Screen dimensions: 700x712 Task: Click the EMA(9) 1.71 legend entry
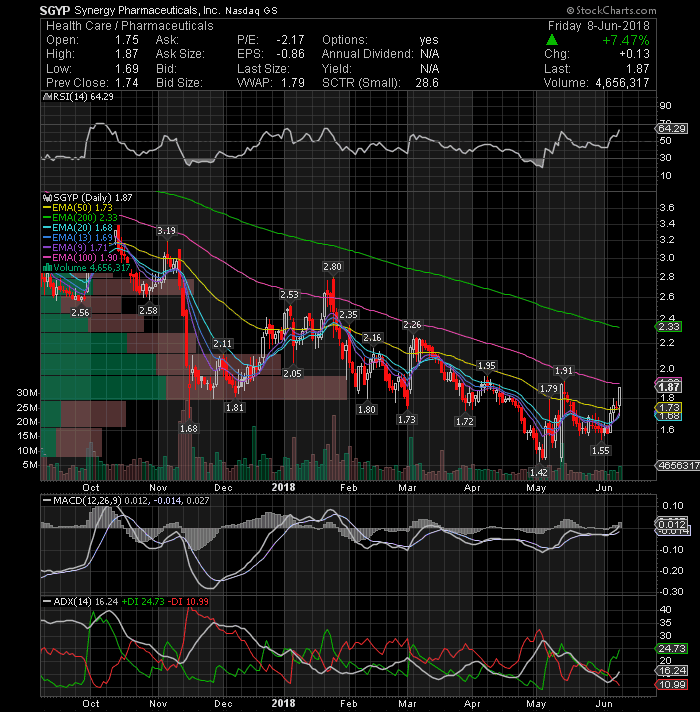pos(75,247)
